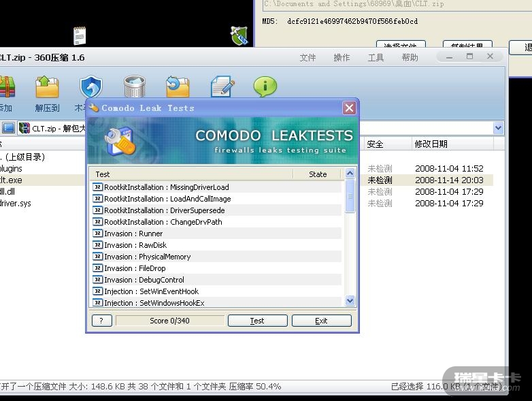Click icon of ChangeDrvPath test row

(97, 222)
